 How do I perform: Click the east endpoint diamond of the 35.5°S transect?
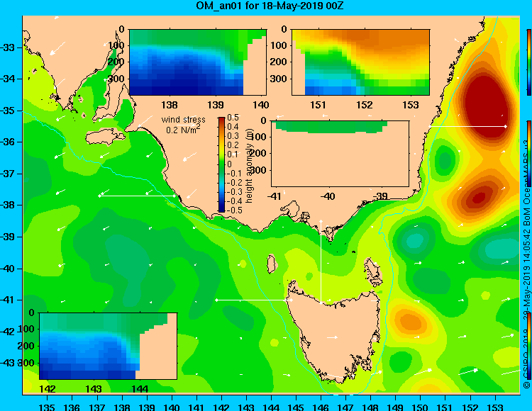point(506,126)
